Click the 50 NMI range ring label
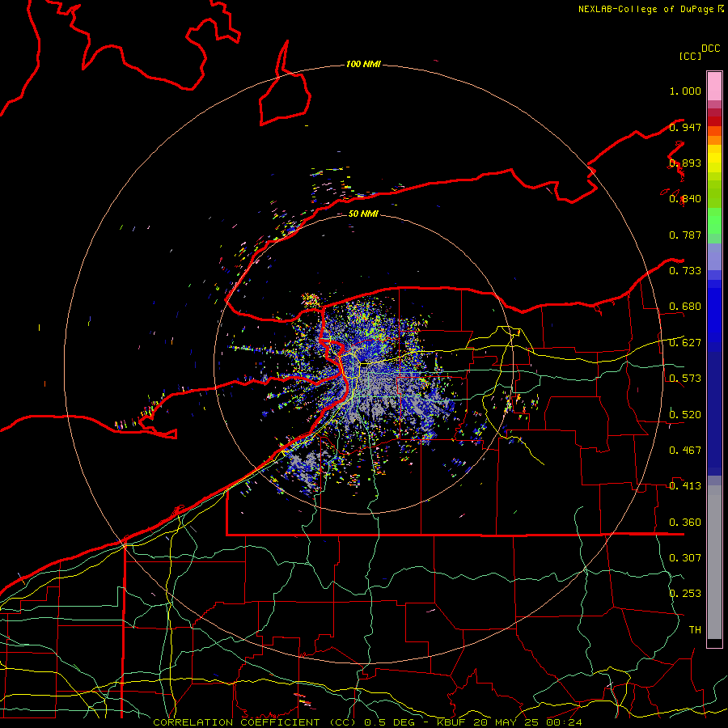 click(363, 214)
